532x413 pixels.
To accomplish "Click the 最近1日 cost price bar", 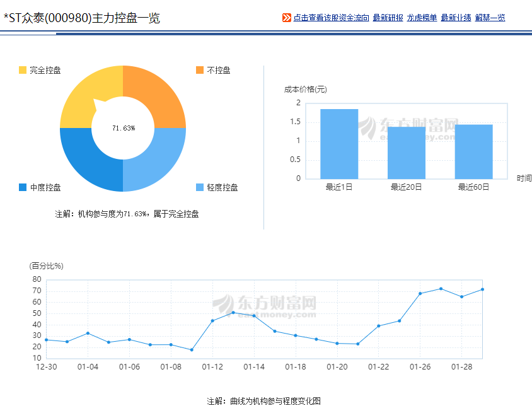I will pyautogui.click(x=339, y=144).
